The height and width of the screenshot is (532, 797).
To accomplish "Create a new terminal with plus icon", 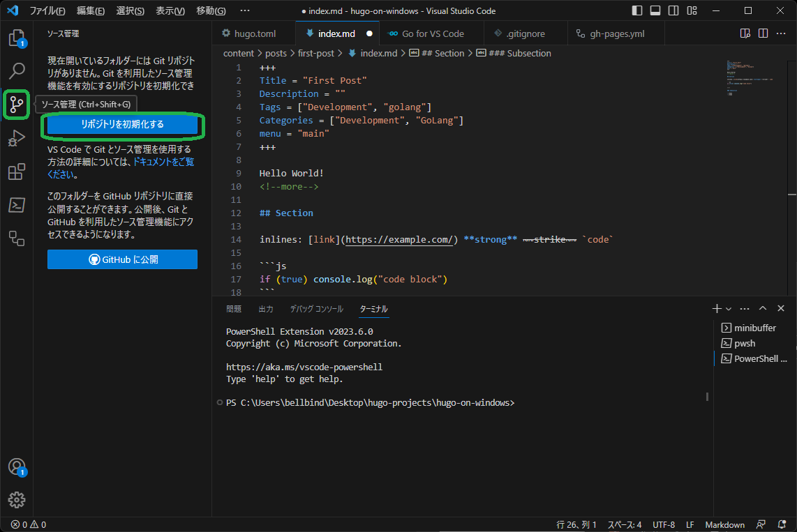I will [x=717, y=309].
